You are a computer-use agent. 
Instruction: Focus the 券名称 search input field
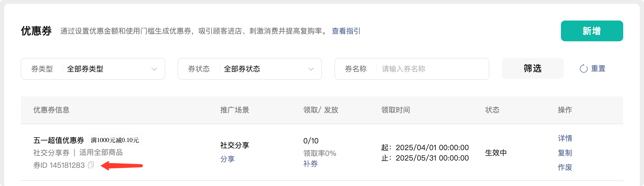[x=431, y=69]
